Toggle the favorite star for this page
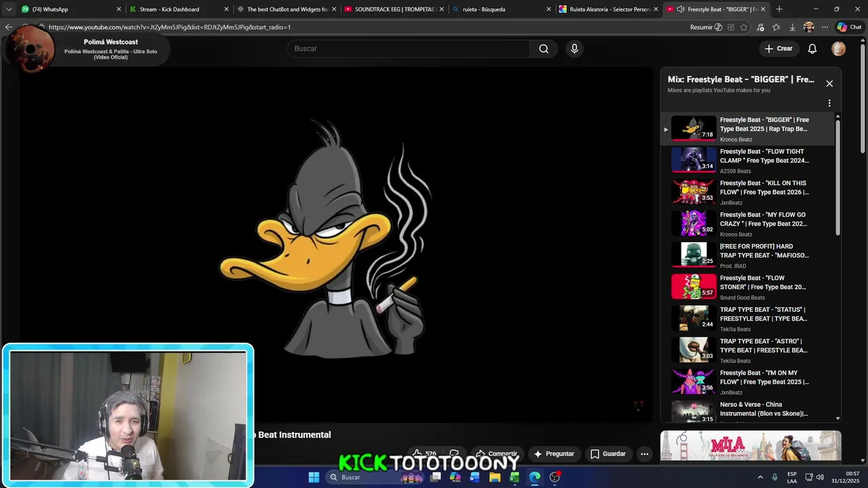This screenshot has width=868, height=488. coord(744,27)
